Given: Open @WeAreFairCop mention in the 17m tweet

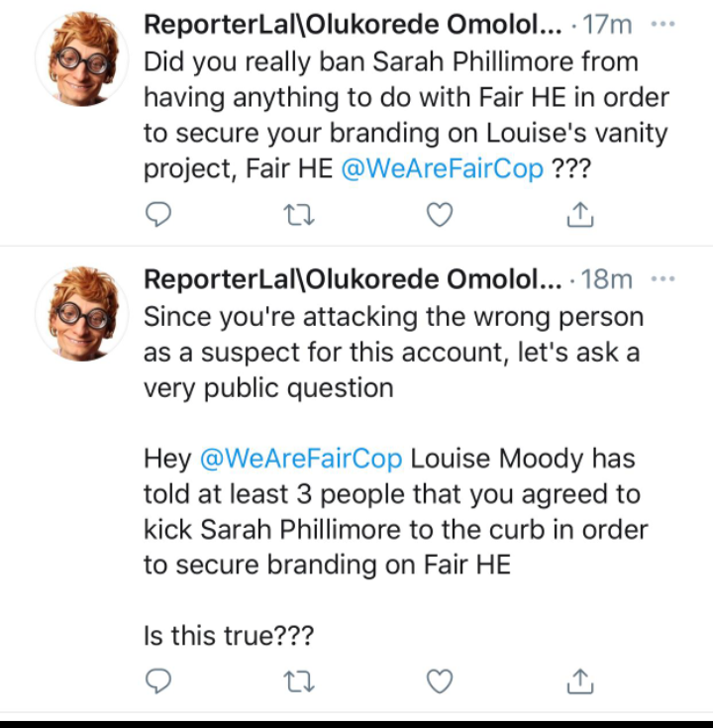Looking at the screenshot, I should point(442,168).
